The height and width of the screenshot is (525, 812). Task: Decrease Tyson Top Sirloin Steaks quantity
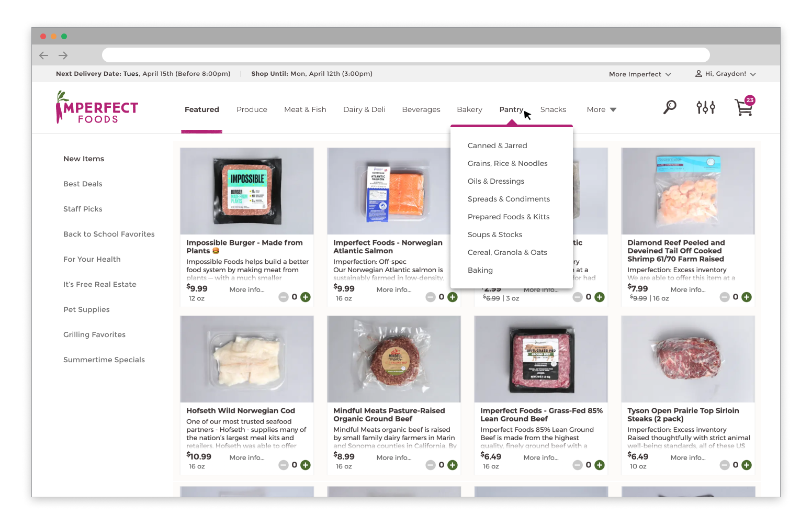725,465
